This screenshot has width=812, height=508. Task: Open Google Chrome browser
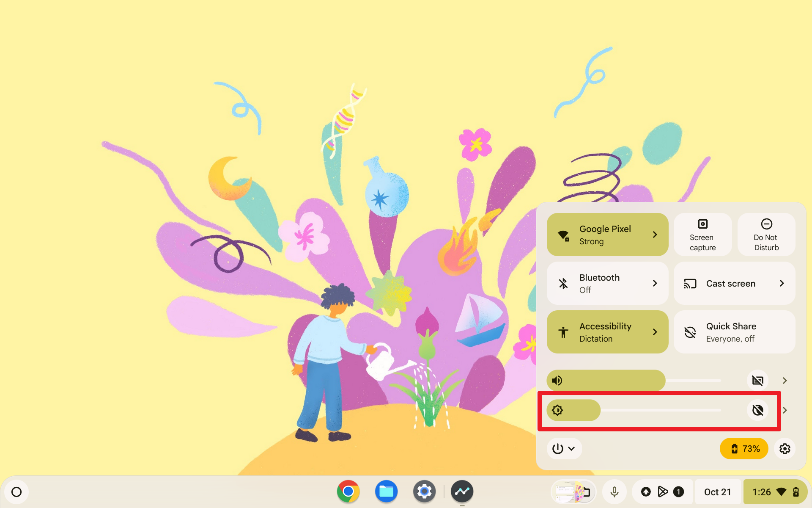347,491
